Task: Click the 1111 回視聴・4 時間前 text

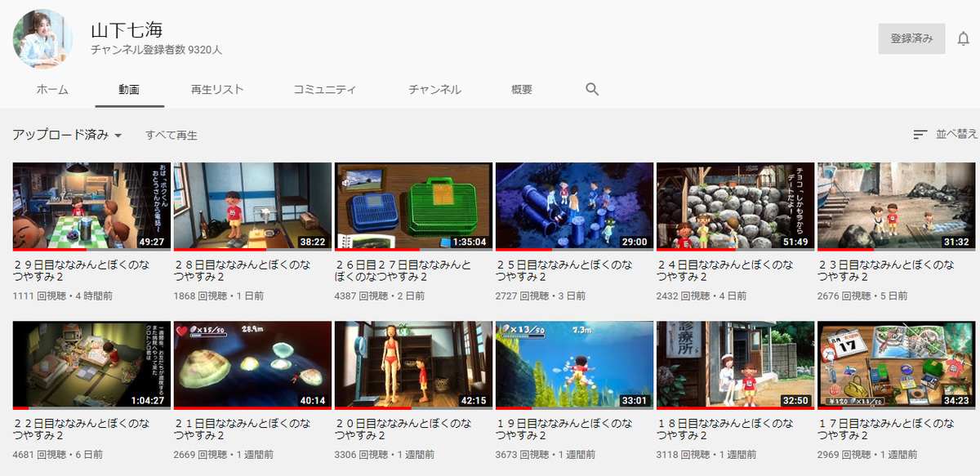Action: 63,296
